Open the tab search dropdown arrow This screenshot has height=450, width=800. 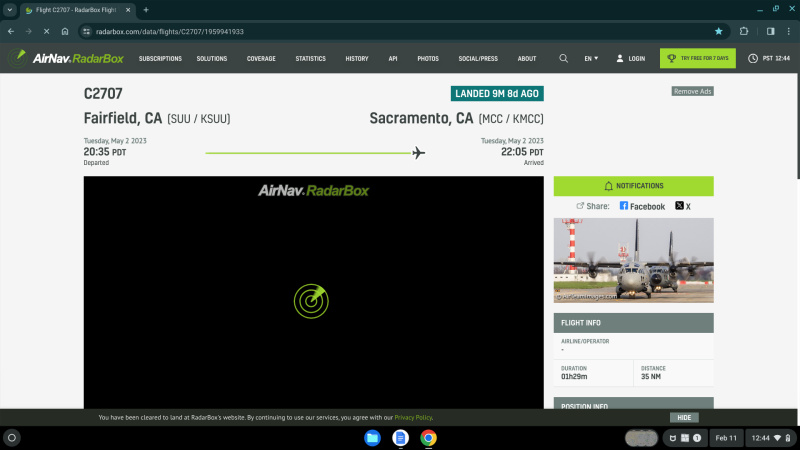tap(10, 10)
